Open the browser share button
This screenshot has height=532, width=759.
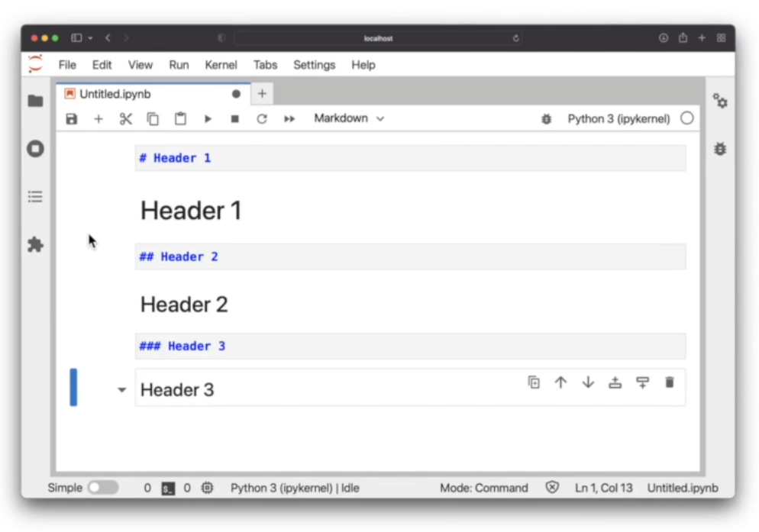(x=683, y=37)
